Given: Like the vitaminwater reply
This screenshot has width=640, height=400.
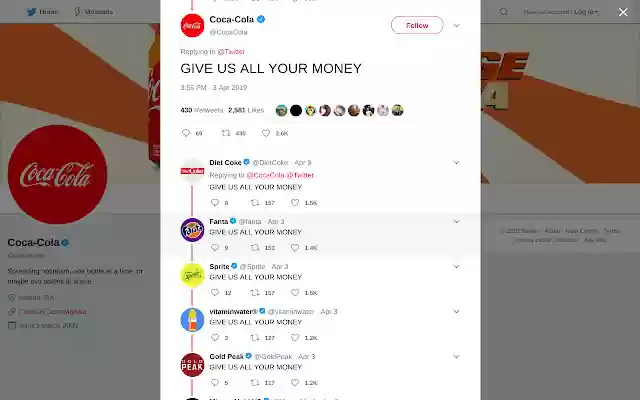Looking at the screenshot, I should [x=295, y=337].
